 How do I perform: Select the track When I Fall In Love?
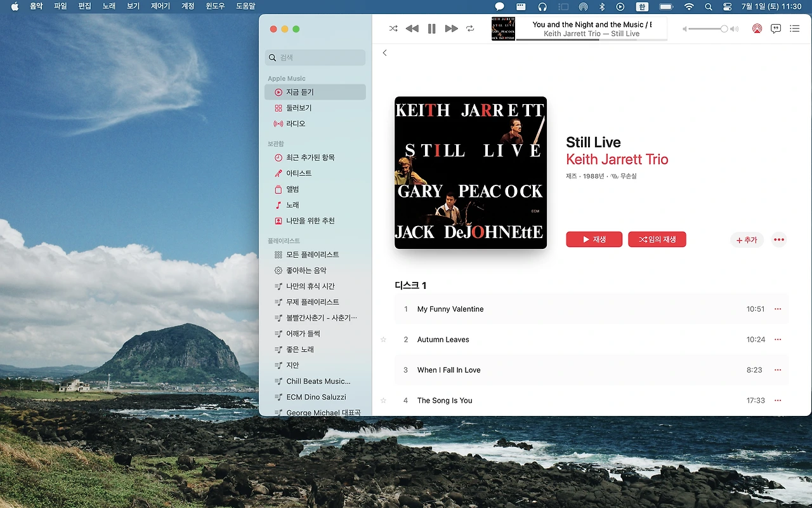[x=591, y=370]
